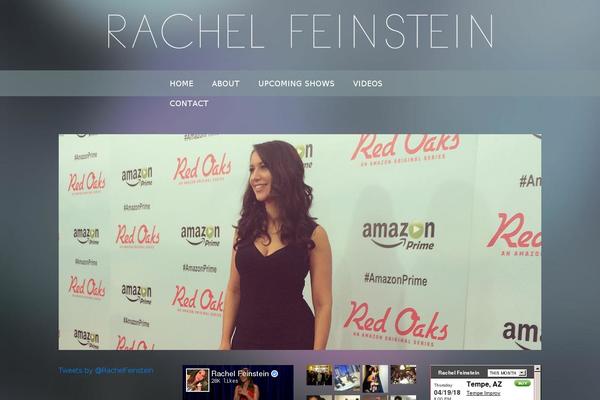Click the green BUY button for Tempe show
The image size is (600, 400).
522,383
